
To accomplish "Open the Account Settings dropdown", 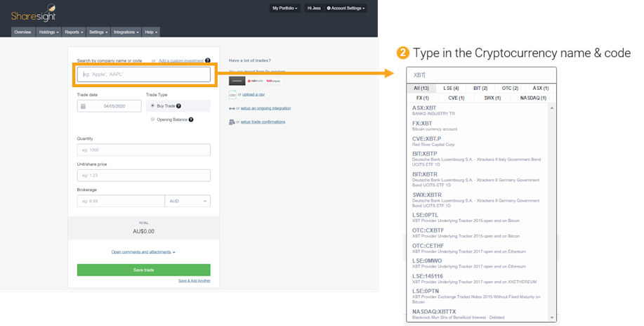I will (346, 8).
